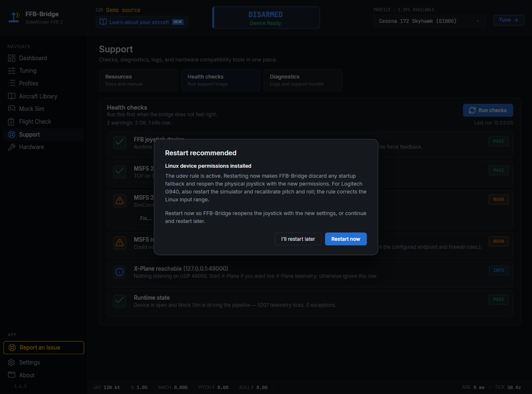
Task: Click the '2 warnings; 3 OK, 1 info row.' summary
Action: [x=139, y=123]
